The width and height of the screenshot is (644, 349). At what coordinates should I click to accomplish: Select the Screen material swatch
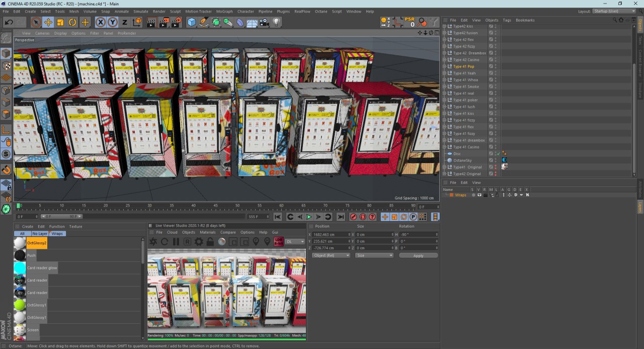click(20, 330)
